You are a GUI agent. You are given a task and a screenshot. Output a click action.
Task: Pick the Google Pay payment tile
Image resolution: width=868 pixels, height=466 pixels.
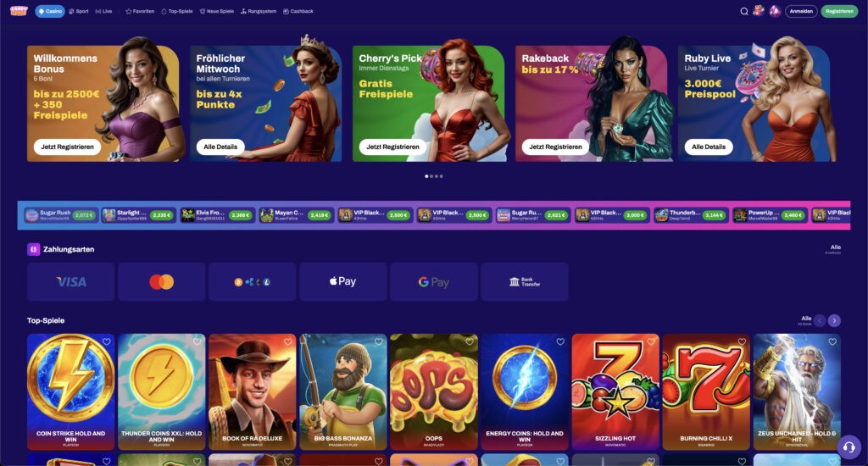coord(434,281)
